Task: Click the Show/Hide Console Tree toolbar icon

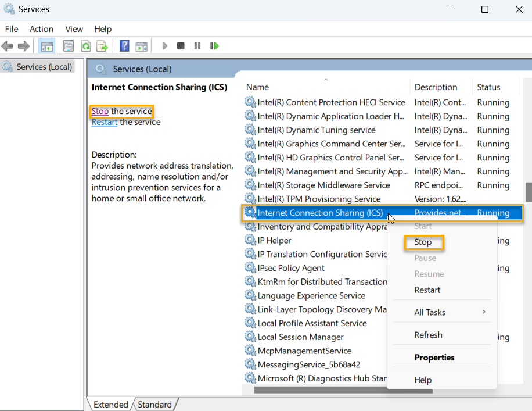Action: 47,46
